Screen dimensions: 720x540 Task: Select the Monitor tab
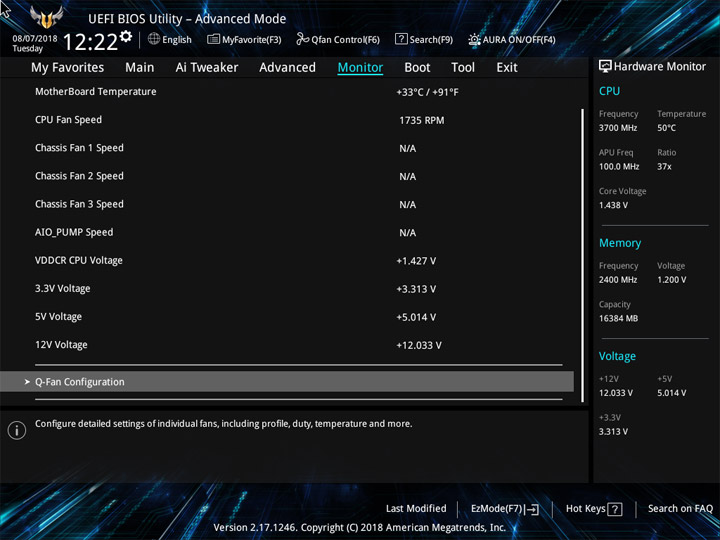click(x=360, y=68)
